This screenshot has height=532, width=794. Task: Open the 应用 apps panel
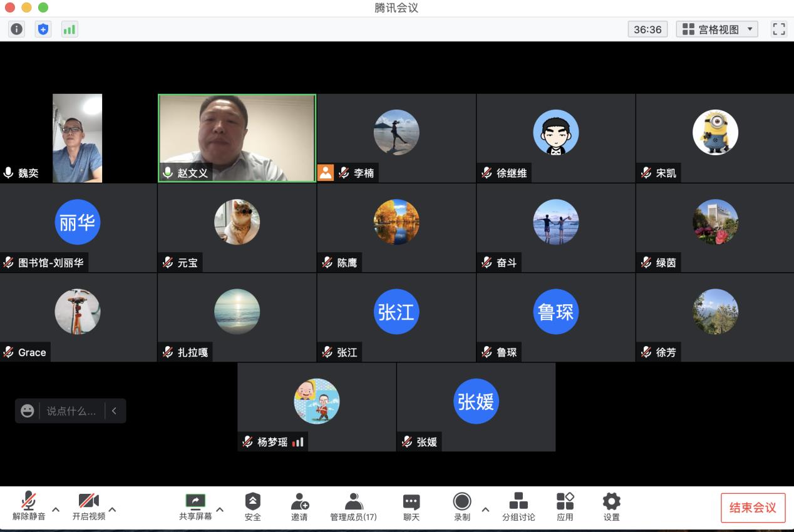coord(565,506)
